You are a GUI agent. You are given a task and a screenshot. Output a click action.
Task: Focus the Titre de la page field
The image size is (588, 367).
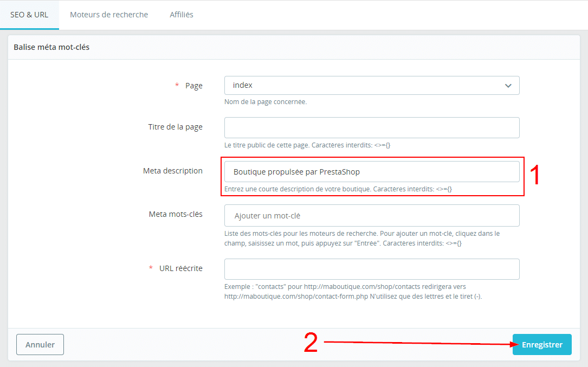pyautogui.click(x=372, y=127)
